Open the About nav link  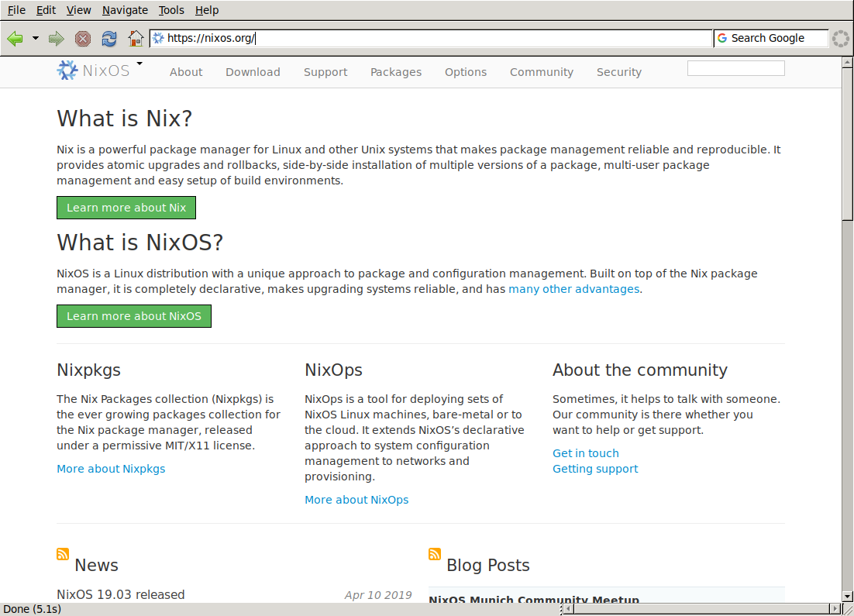[186, 72]
